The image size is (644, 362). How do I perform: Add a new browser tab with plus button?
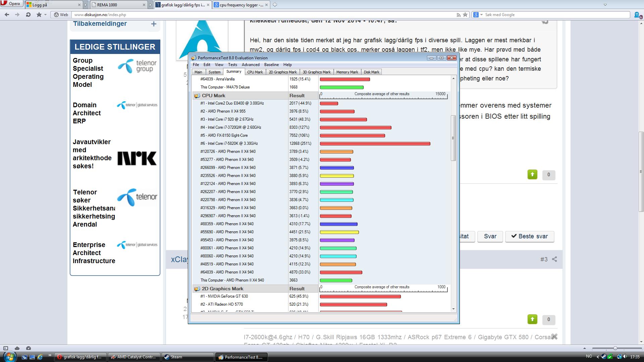pyautogui.click(x=275, y=5)
